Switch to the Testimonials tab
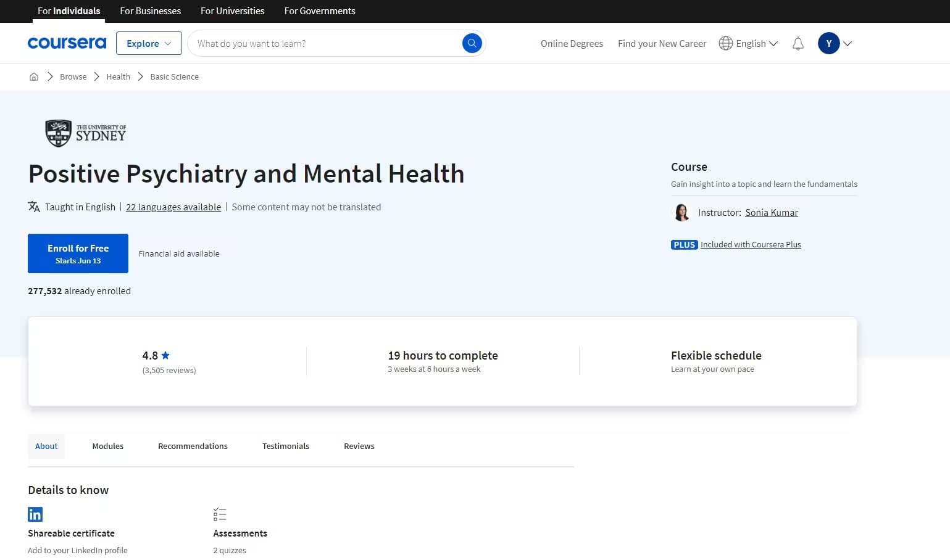 pos(286,446)
